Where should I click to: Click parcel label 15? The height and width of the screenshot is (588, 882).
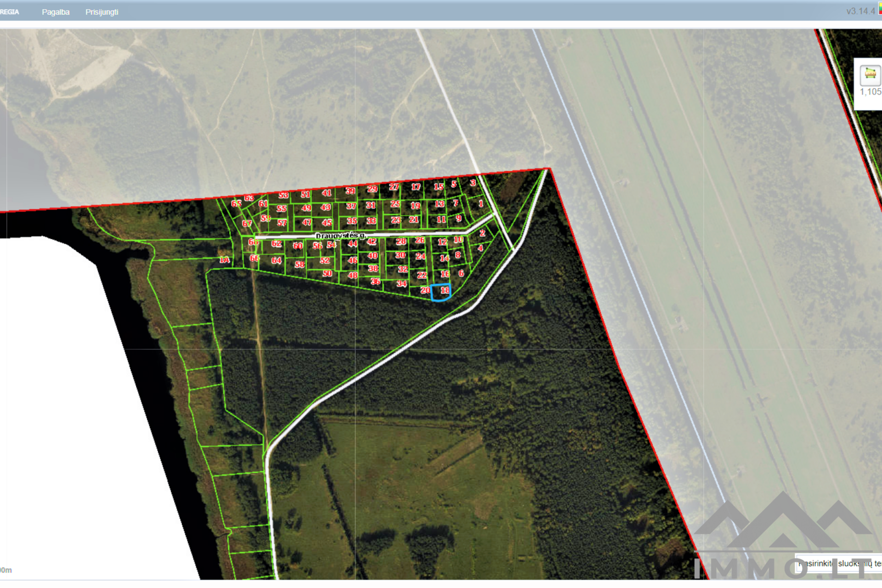pyautogui.click(x=439, y=187)
